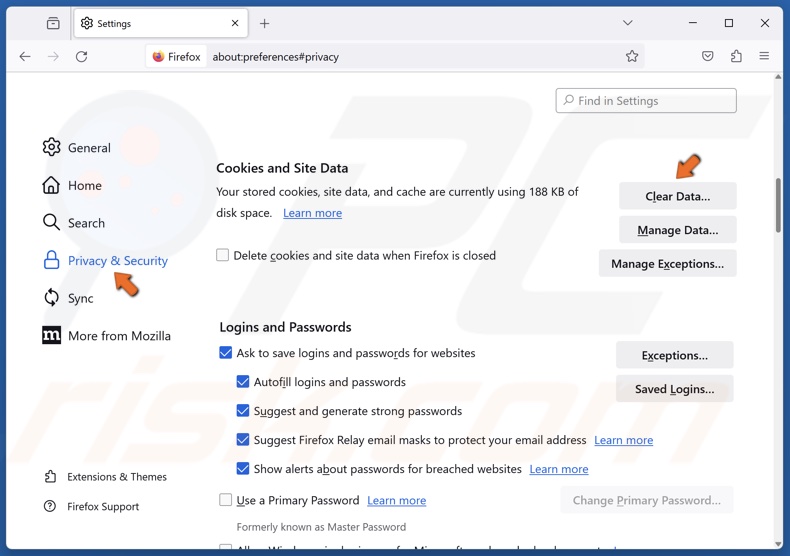This screenshot has height=556, width=790.
Task: Click the address bar URL about:preferences#privacy
Action: 276,57
